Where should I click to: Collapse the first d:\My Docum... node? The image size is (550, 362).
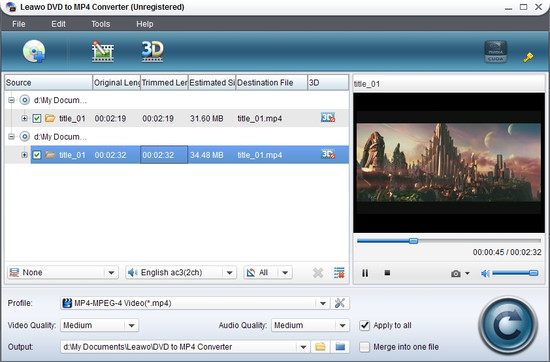click(11, 100)
